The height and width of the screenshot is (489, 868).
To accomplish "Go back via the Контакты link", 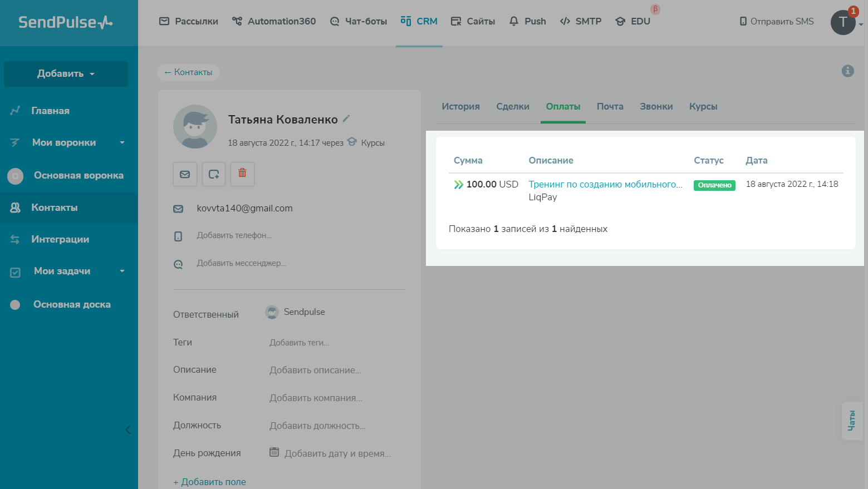I will (x=188, y=72).
